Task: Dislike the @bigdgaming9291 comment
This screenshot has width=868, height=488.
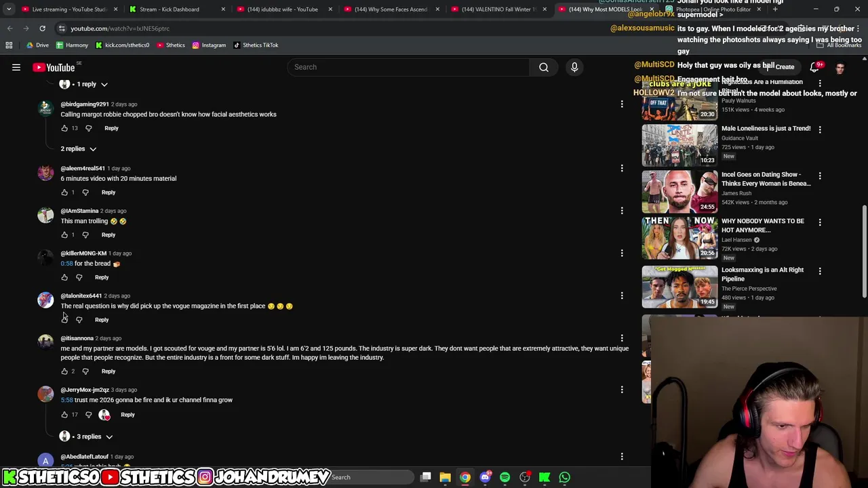Action: point(88,128)
